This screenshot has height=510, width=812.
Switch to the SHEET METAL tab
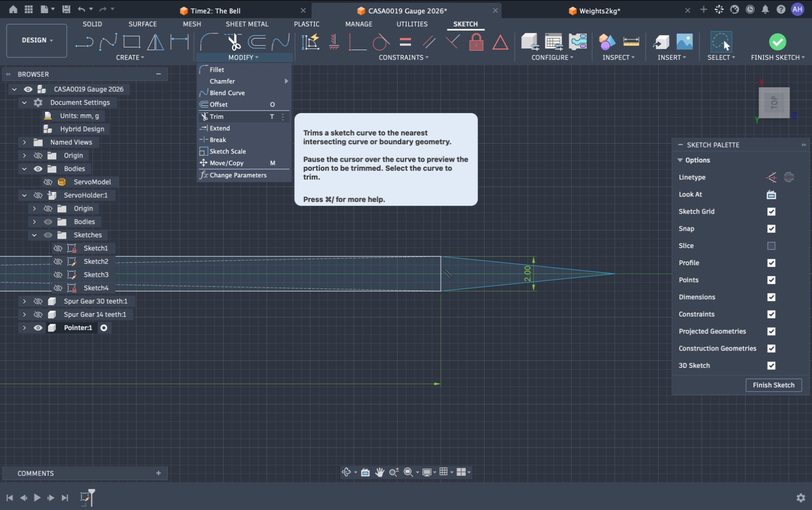point(247,24)
